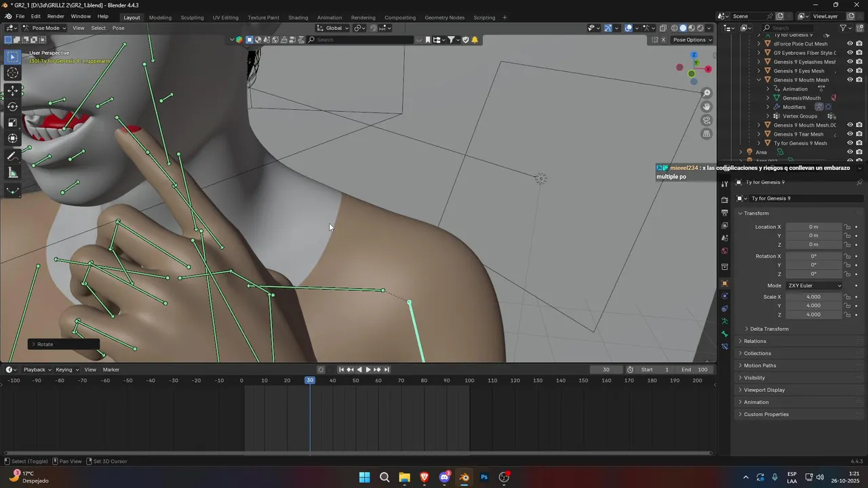Open timeline Marker menu
The height and width of the screenshot is (488, 868).
tap(111, 369)
